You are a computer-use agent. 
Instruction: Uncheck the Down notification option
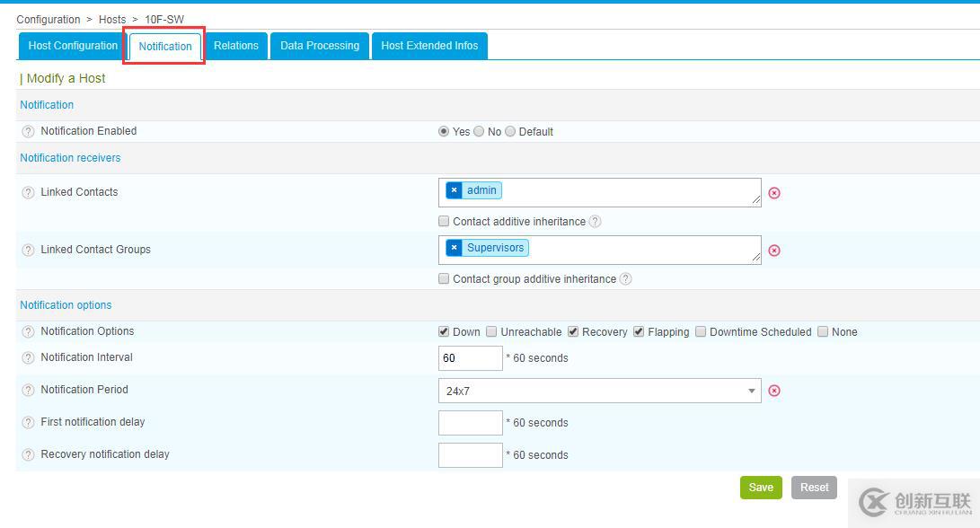[444, 332]
